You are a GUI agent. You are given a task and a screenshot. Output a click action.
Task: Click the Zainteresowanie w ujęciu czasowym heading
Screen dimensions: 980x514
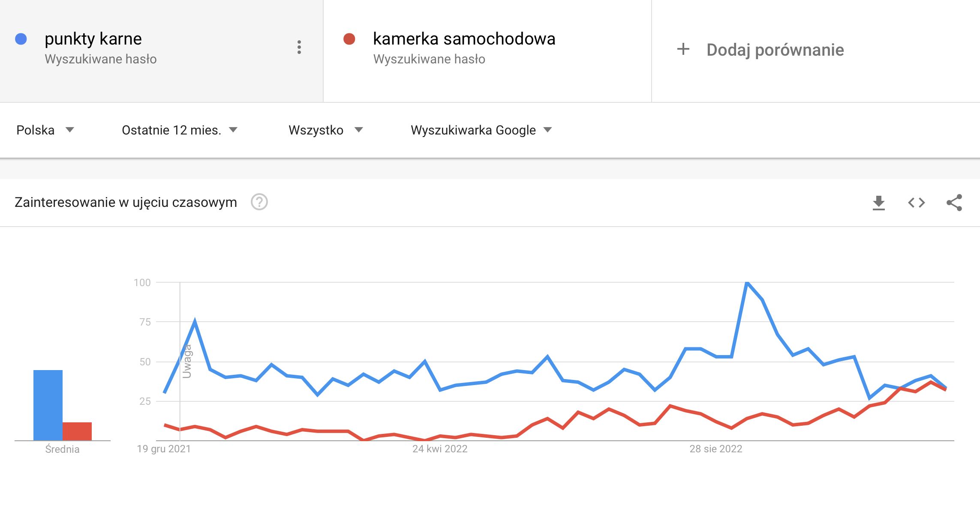(126, 202)
